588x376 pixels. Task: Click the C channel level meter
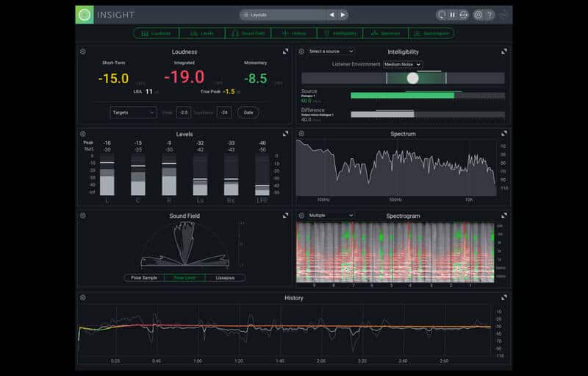[x=138, y=174]
